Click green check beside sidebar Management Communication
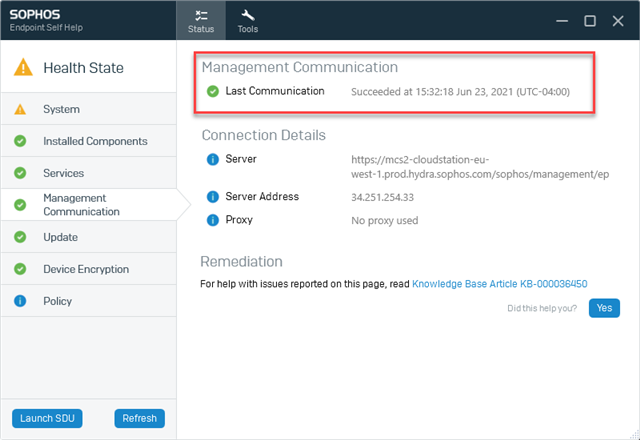The image size is (640, 440). 20,204
